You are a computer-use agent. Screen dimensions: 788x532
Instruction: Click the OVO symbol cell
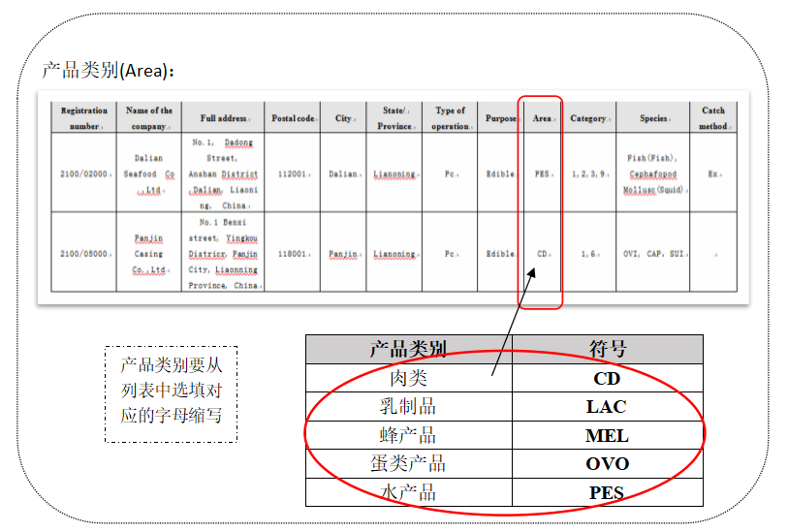pyautogui.click(x=608, y=463)
